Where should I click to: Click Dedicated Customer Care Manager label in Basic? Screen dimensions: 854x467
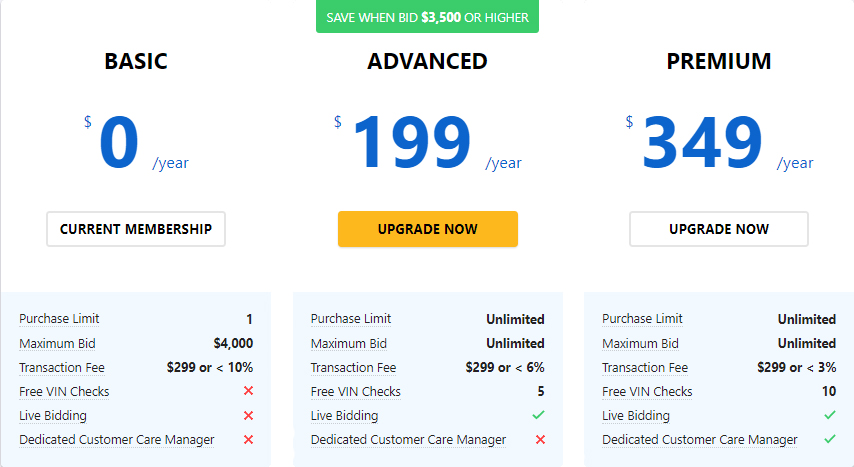coord(117,439)
